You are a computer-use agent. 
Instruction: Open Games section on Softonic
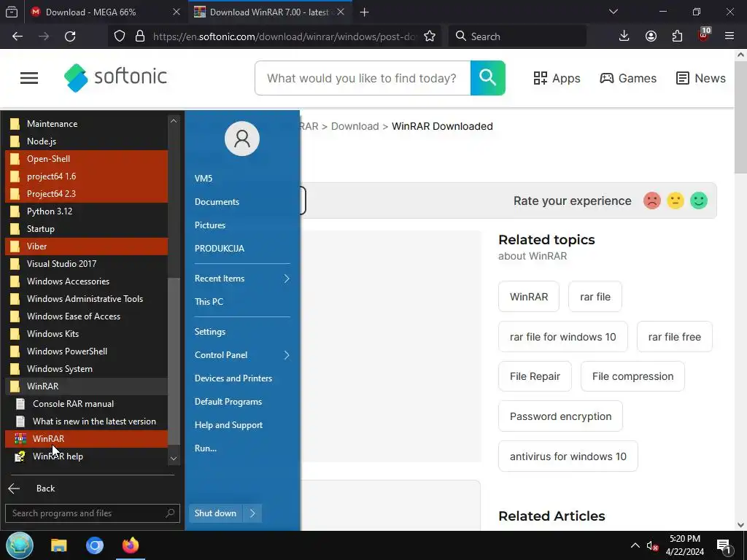(628, 78)
